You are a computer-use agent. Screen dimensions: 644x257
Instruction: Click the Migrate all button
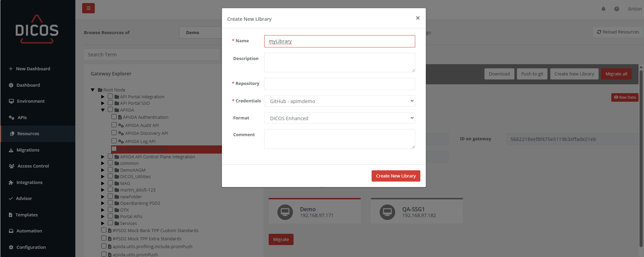coord(616,74)
